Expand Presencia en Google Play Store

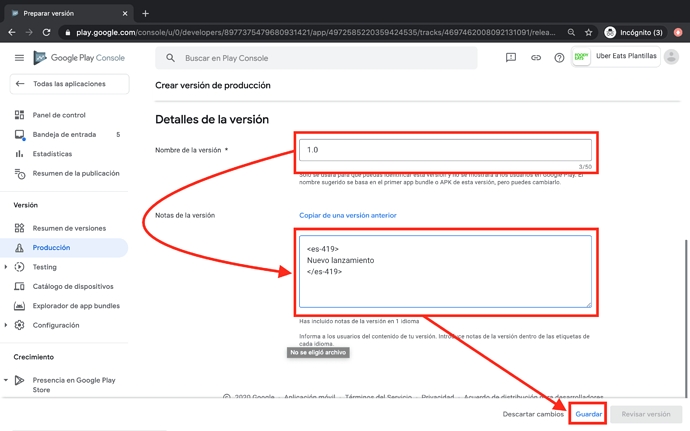6,380
